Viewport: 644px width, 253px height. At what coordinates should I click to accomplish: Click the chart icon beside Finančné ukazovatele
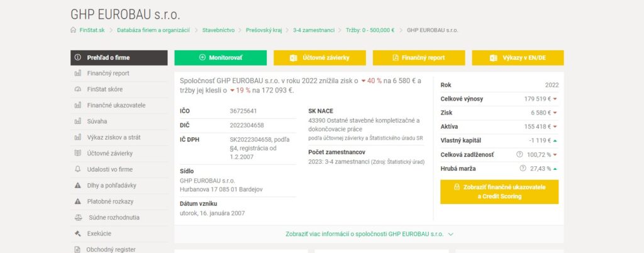(x=77, y=106)
